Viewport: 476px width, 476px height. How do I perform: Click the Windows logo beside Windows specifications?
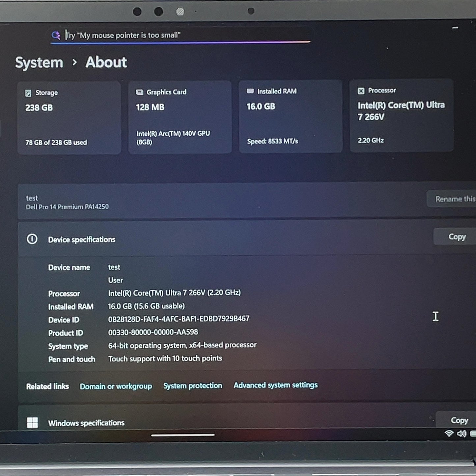click(32, 422)
